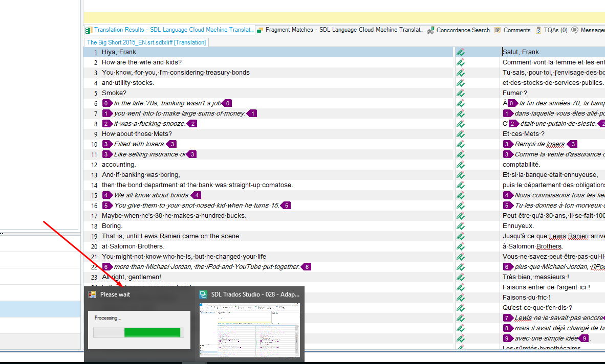Click target cell 'à Salomon Brothers.'
Viewport: 605px width, 364px height.
coord(553,246)
